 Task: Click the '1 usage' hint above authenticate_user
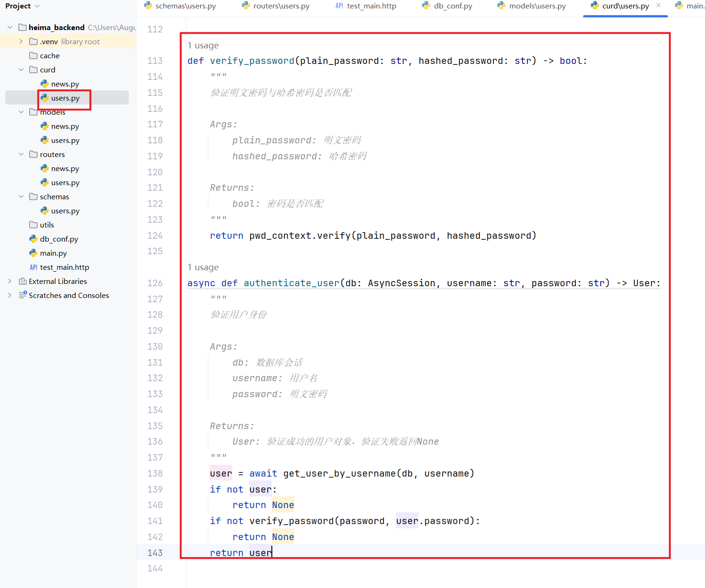(x=203, y=267)
